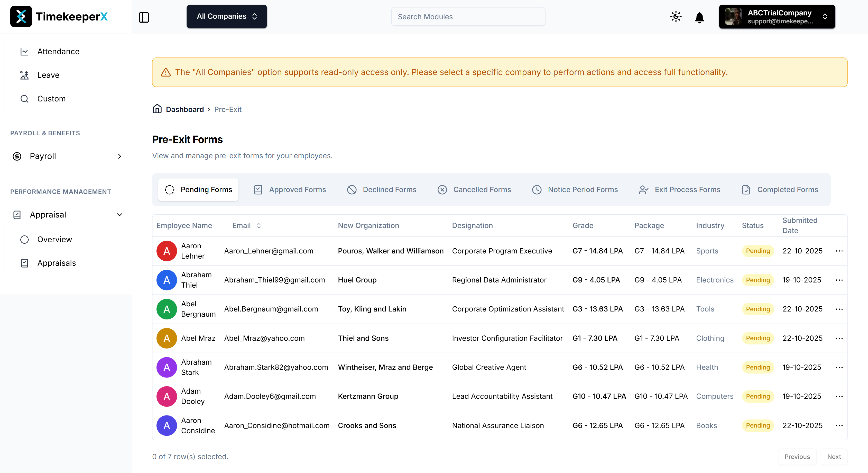The width and height of the screenshot is (868, 473).
Task: Sort the table by Email column
Action: 247,225
